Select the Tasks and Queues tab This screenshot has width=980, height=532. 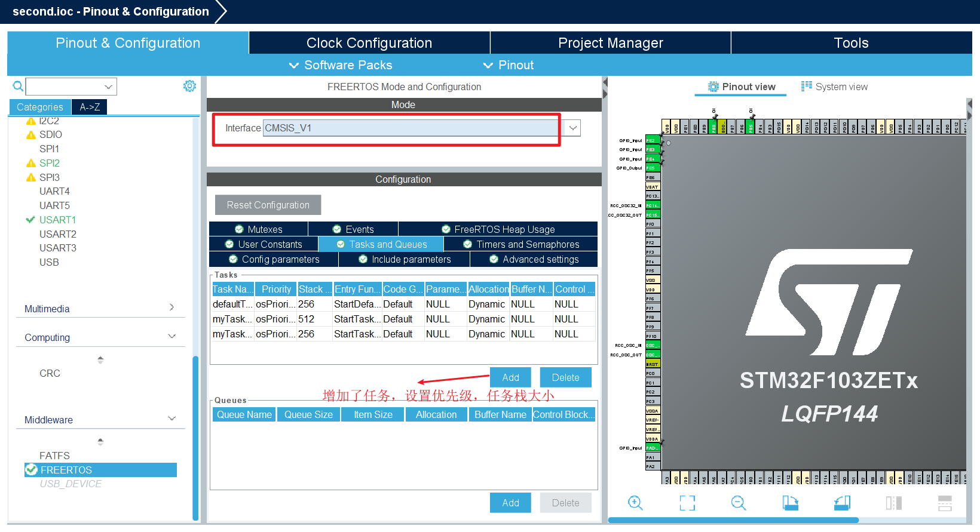(x=381, y=244)
